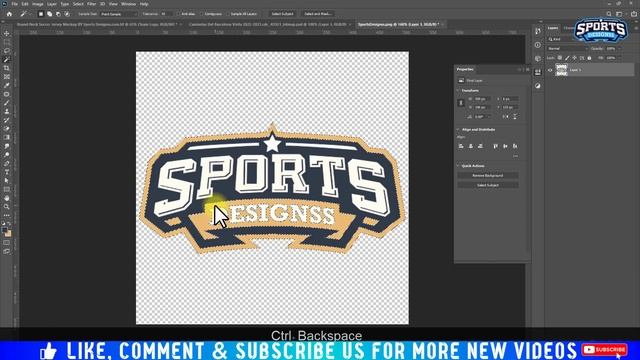Click foreground color swatch in toolbox
This screenshot has width=640, height=360.
5,231
